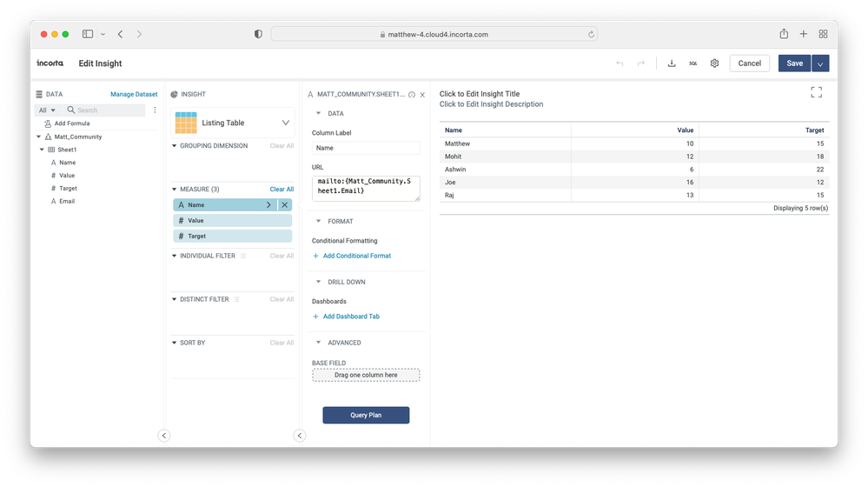The image size is (868, 487).
Task: Expand insight to fullscreen view
Action: point(816,92)
